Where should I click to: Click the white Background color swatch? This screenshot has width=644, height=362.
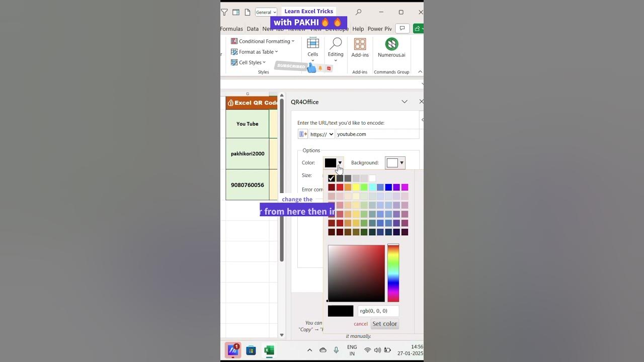[392, 162]
